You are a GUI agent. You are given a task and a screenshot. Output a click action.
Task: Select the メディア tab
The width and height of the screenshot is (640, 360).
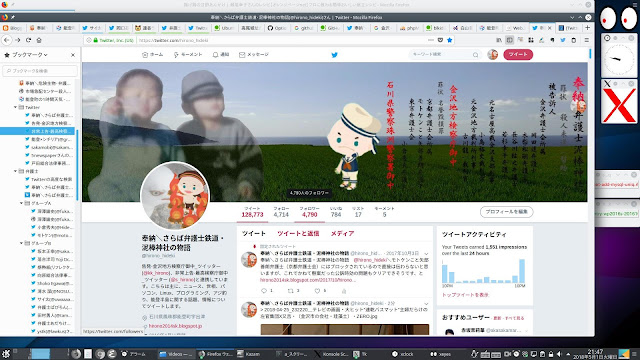342,233
